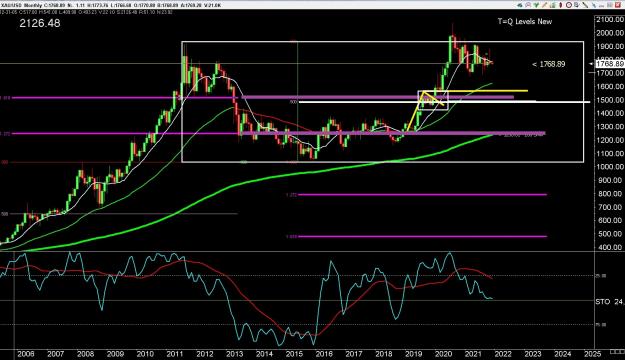
Task: Select the magenta line near 500.00
Action: tap(423, 236)
